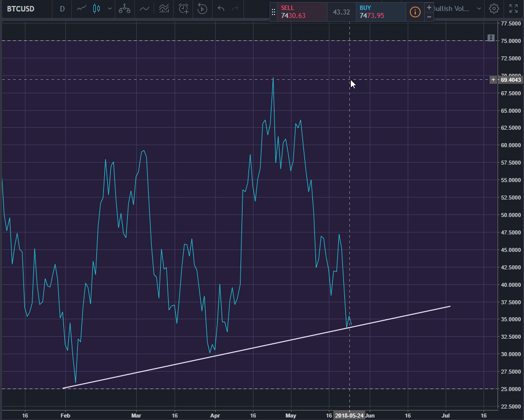The image size is (524, 420).
Task: Click the 43.32 spread value
Action: click(341, 12)
